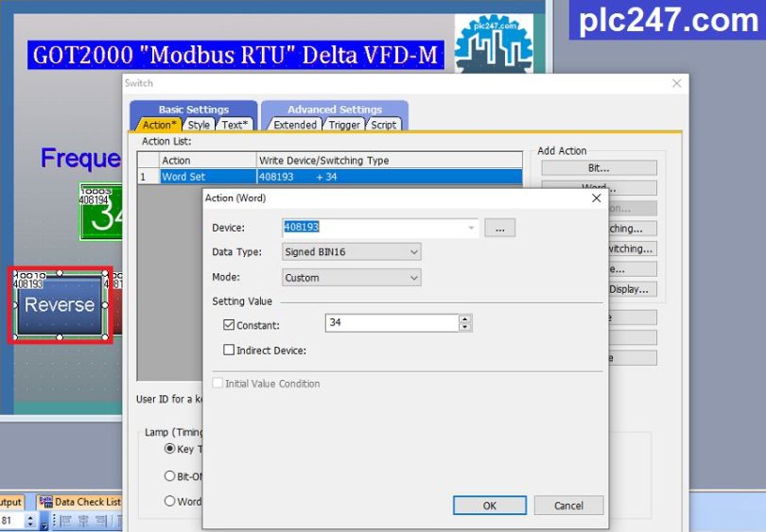The height and width of the screenshot is (532, 766).
Task: Select the Bit-ON/OFF lamp radio button
Action: click(169, 476)
